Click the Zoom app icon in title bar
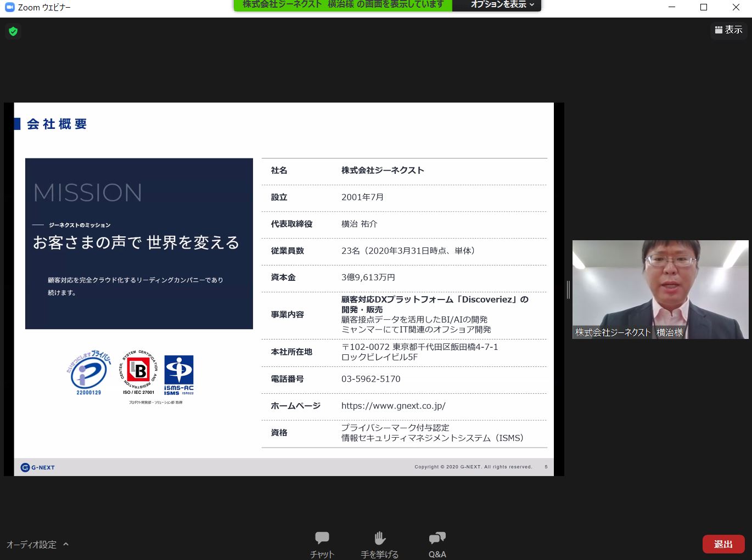Viewport: 752px width, 560px height. pos(9,7)
